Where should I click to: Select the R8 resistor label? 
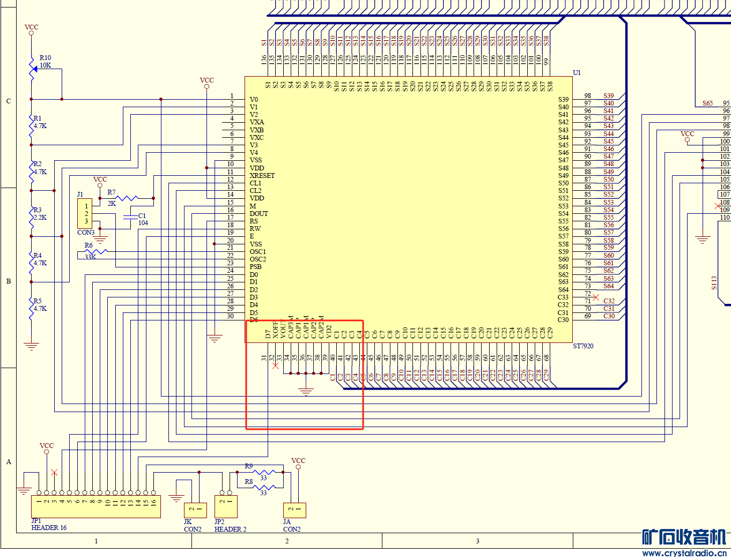(249, 482)
